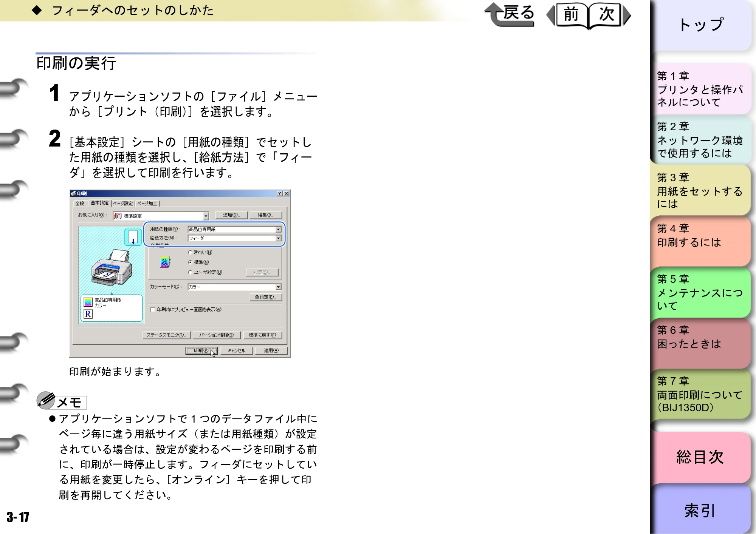Open the 総目次 table of contents tab
The width and height of the screenshot is (756, 534).
click(701, 457)
